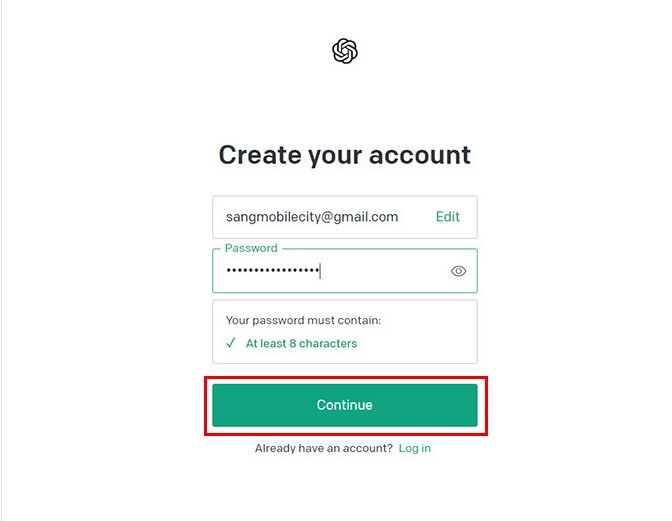
Task: Click the sangmobilecity@gmail.com email field
Action: click(345, 217)
